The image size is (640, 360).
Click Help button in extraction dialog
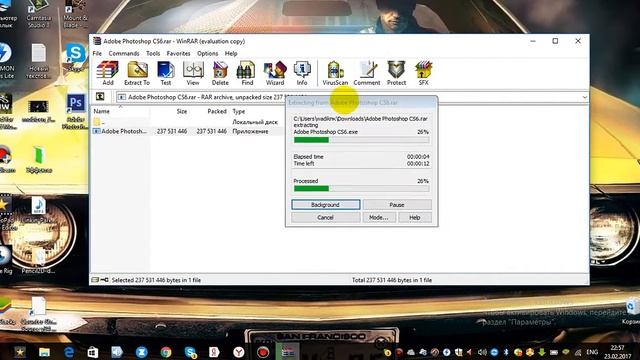415,218
